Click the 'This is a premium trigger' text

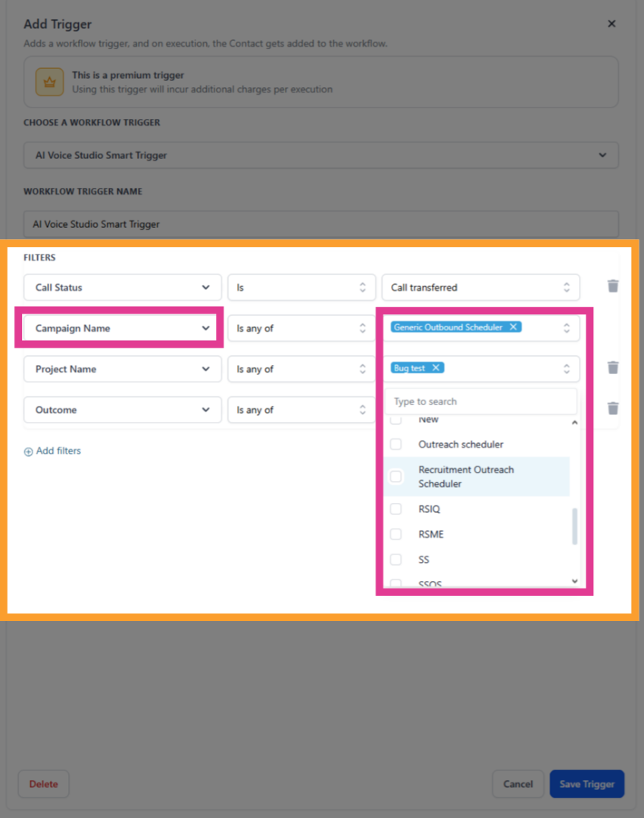(x=128, y=75)
